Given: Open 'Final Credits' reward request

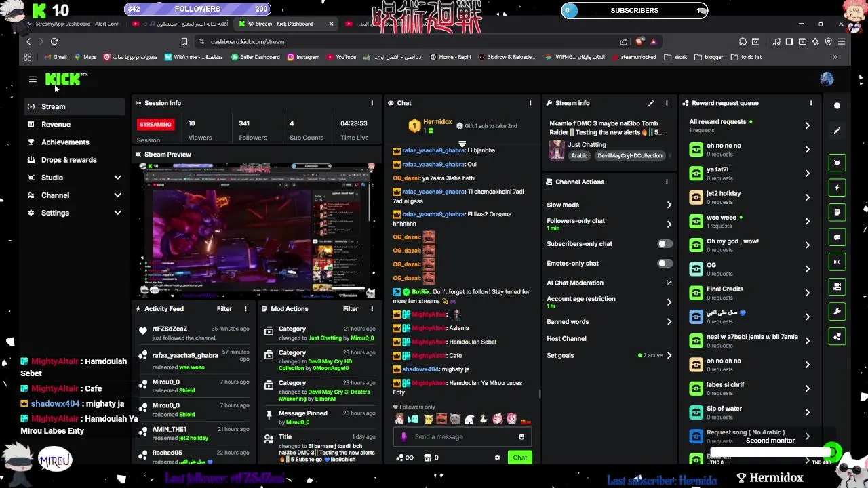Looking at the screenshot, I should (x=751, y=293).
